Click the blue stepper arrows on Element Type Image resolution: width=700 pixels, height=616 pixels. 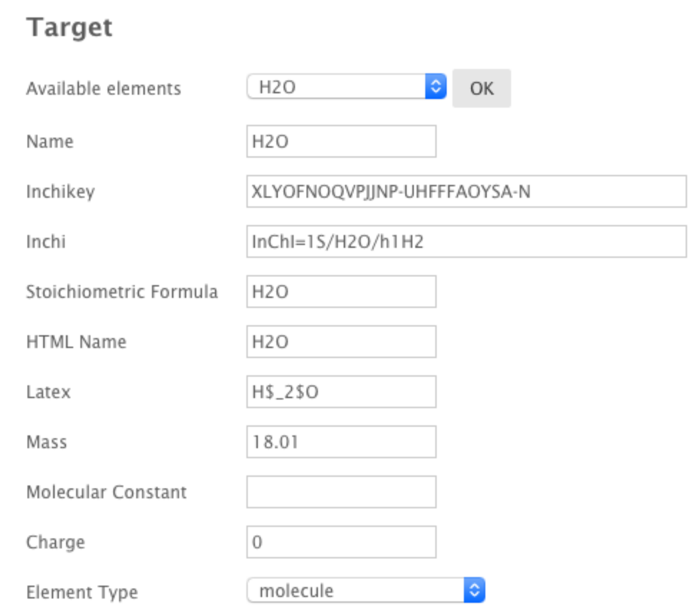[474, 590]
